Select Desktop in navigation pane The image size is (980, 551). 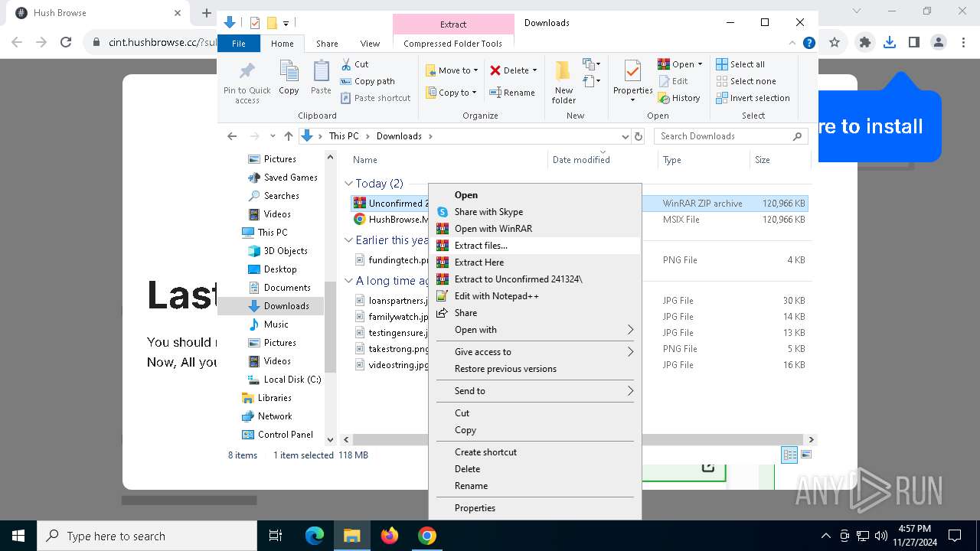point(273,269)
